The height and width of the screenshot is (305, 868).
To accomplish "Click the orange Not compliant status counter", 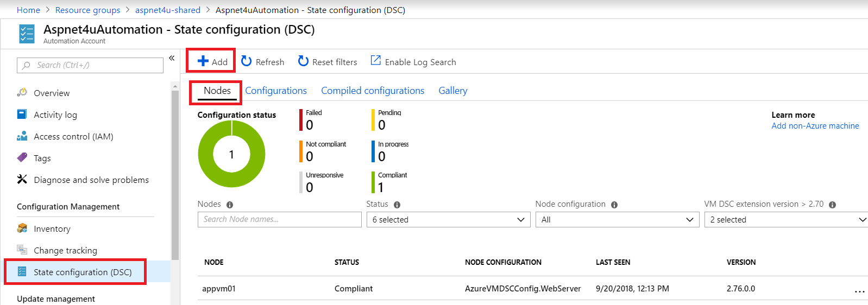I will (x=323, y=151).
